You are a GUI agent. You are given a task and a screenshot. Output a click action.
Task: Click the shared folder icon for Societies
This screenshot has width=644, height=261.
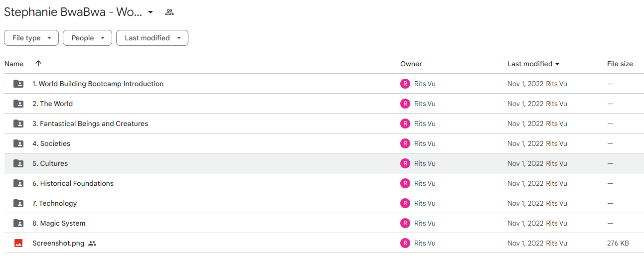click(18, 143)
